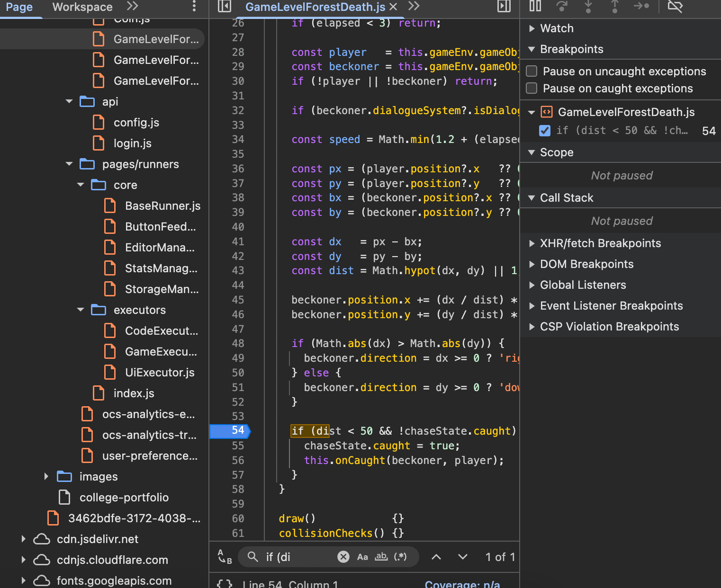Select the GameLevelForestDeath.js editor tab
This screenshot has height=588, width=721.
coord(315,7)
